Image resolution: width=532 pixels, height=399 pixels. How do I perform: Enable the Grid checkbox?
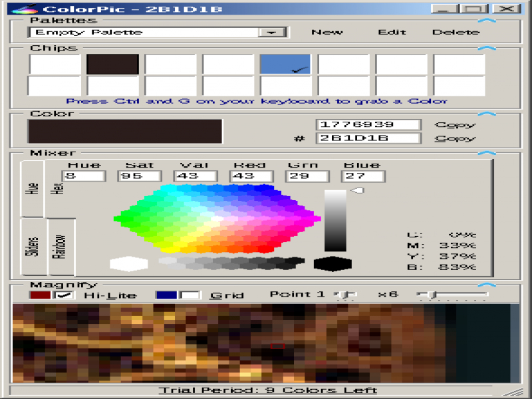click(x=190, y=295)
